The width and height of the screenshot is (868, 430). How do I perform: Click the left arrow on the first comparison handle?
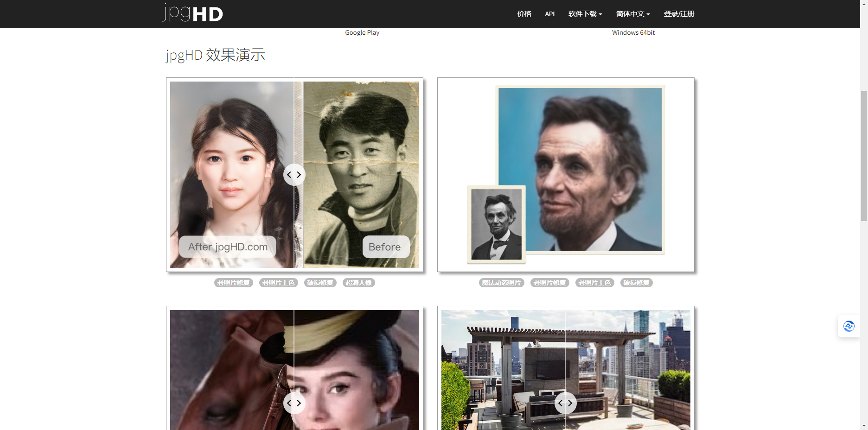[289, 175]
